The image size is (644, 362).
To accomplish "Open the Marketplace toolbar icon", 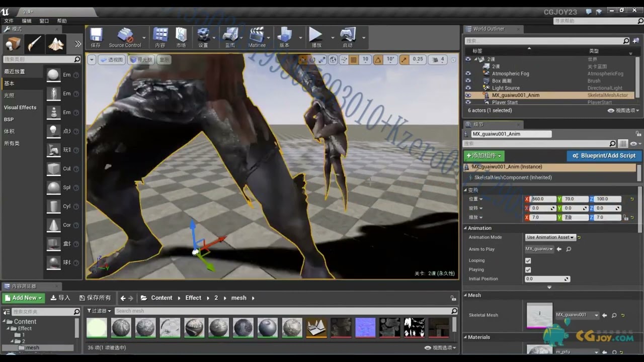I will coord(181,36).
